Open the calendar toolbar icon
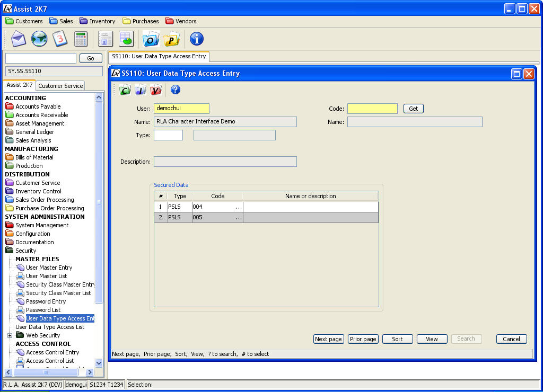Screen dimensions: 543x392 point(60,39)
